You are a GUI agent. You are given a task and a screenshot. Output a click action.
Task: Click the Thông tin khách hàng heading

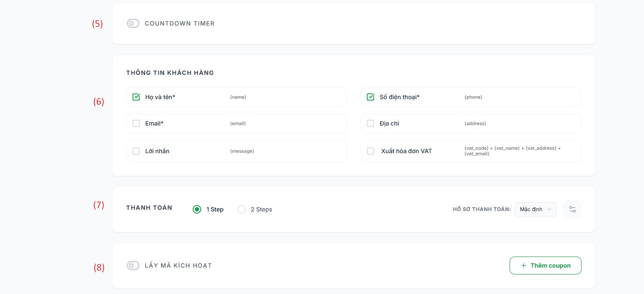click(x=170, y=73)
